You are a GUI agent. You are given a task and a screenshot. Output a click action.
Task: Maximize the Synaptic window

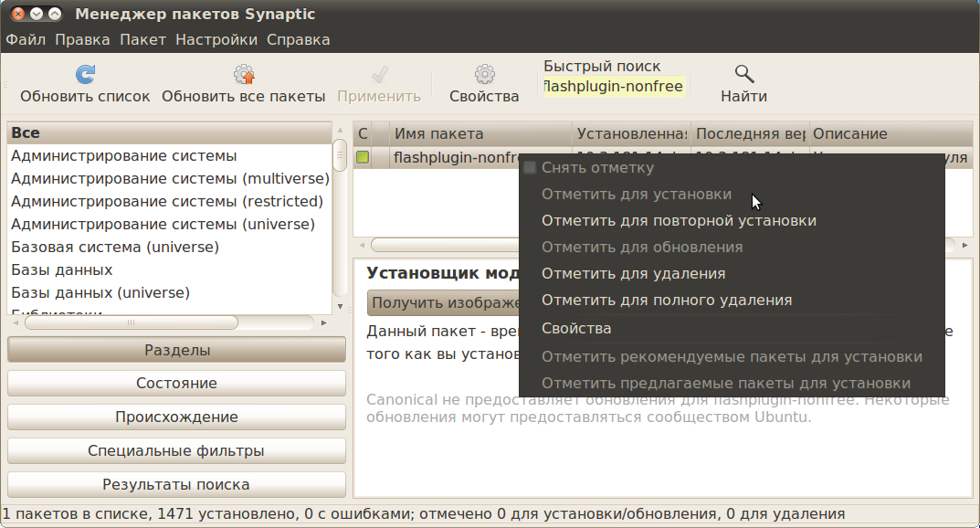(55, 13)
